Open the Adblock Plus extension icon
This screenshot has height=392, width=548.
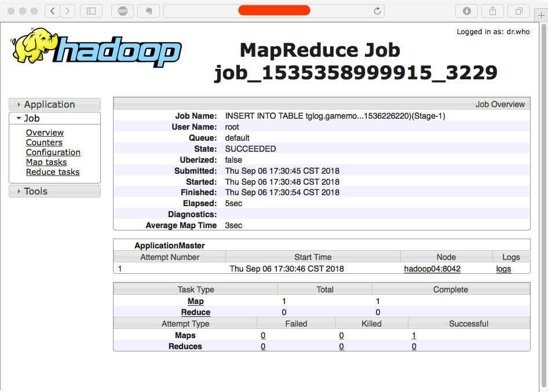point(123,11)
